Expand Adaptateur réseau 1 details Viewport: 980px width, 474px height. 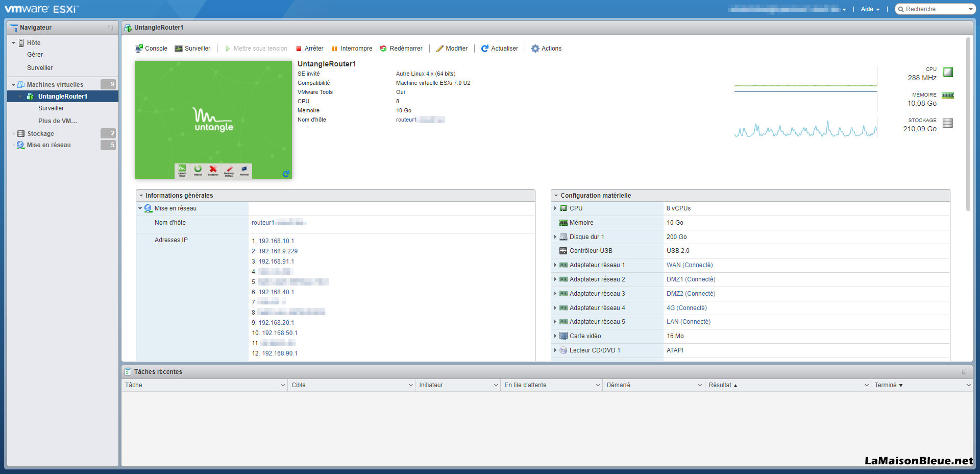tap(555, 265)
